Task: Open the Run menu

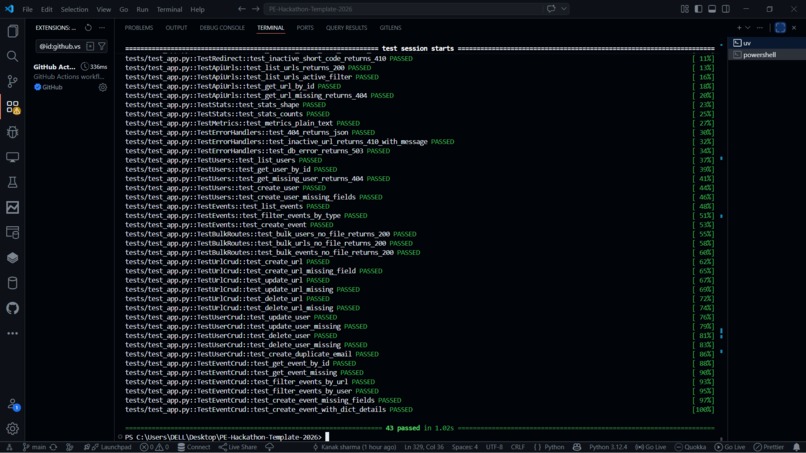Action: point(142,9)
